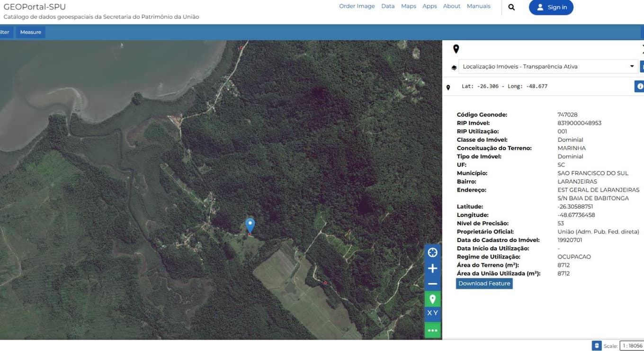The height and width of the screenshot is (351, 644).
Task: Expand the Localização Imóveis layer dropdown
Action: 548,66
